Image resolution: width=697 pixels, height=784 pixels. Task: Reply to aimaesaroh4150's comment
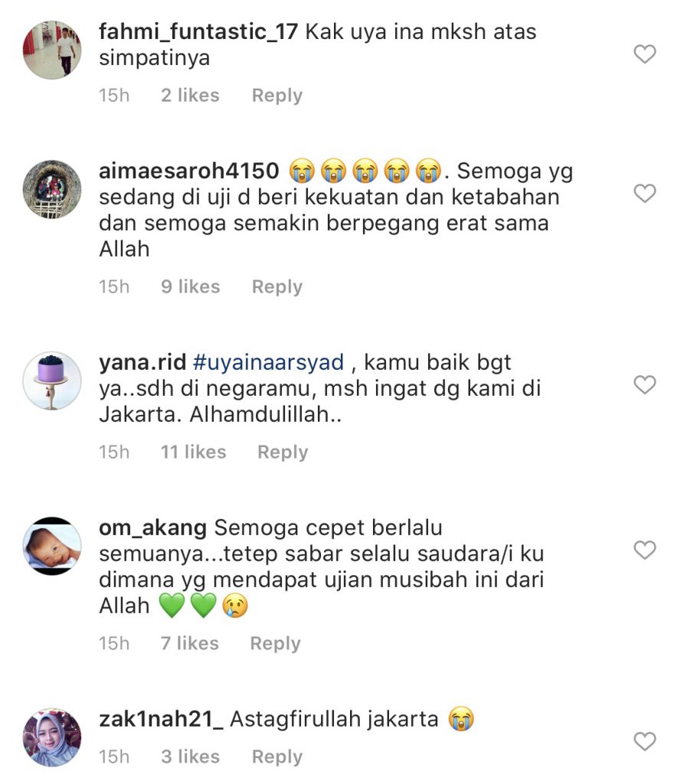(277, 287)
